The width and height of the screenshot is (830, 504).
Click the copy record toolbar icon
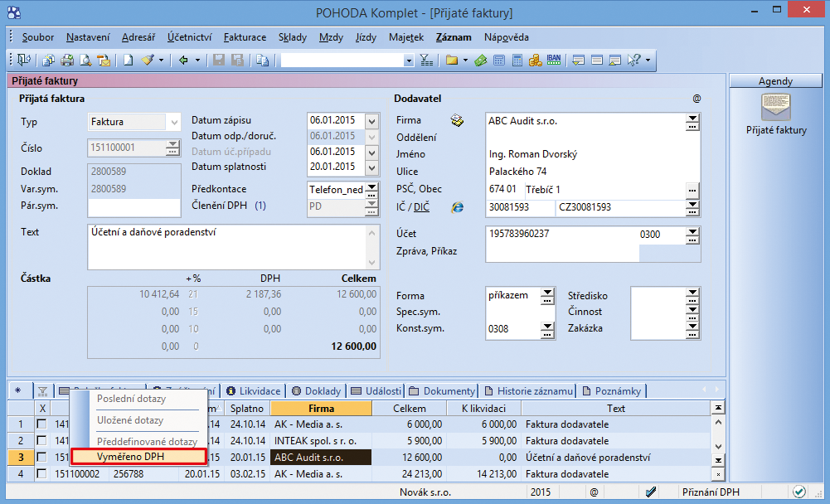[263, 60]
